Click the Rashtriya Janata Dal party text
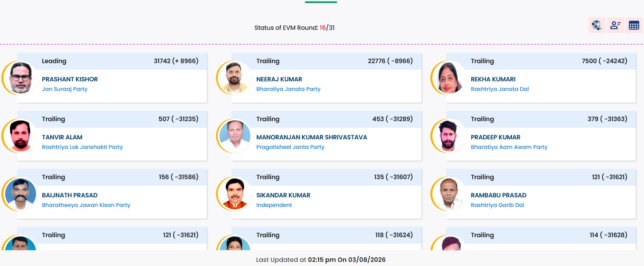This screenshot has width=644, height=266. point(500,89)
